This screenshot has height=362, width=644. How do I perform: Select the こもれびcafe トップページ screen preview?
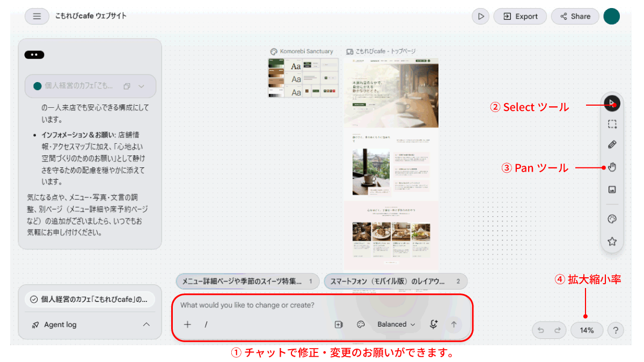tap(391, 164)
